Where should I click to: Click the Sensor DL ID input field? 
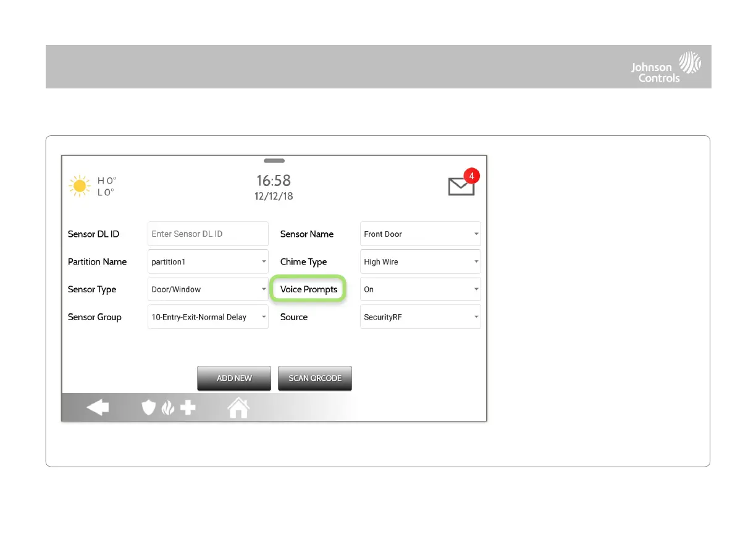click(208, 234)
